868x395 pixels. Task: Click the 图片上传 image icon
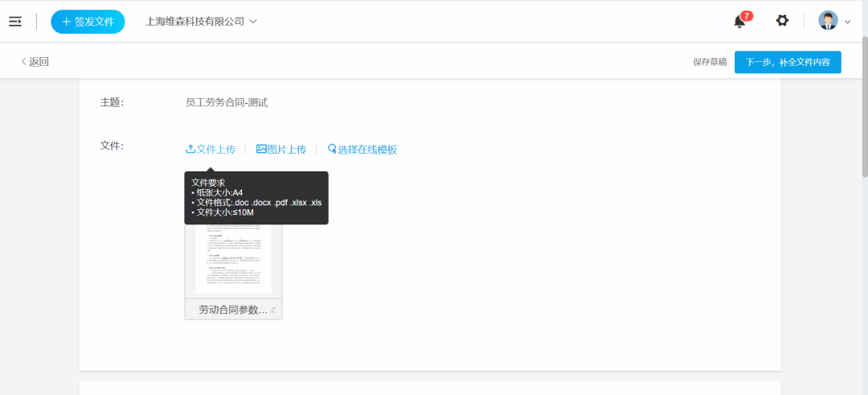[261, 149]
